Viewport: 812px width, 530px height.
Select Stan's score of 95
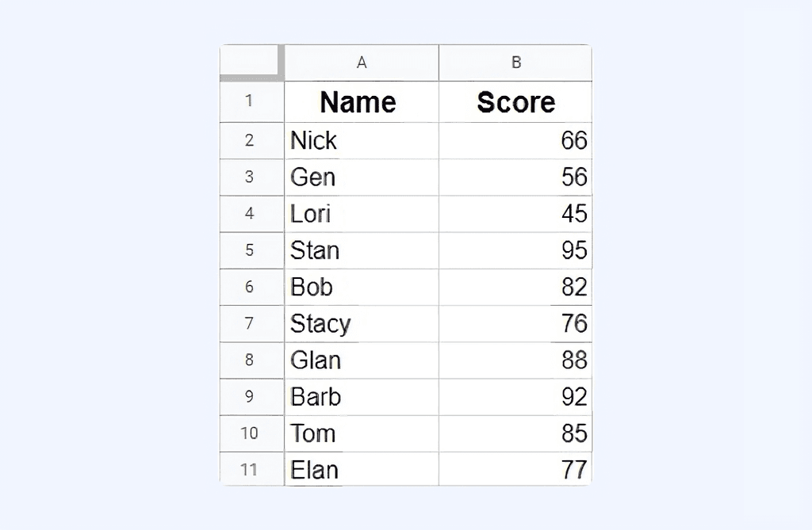(x=515, y=250)
